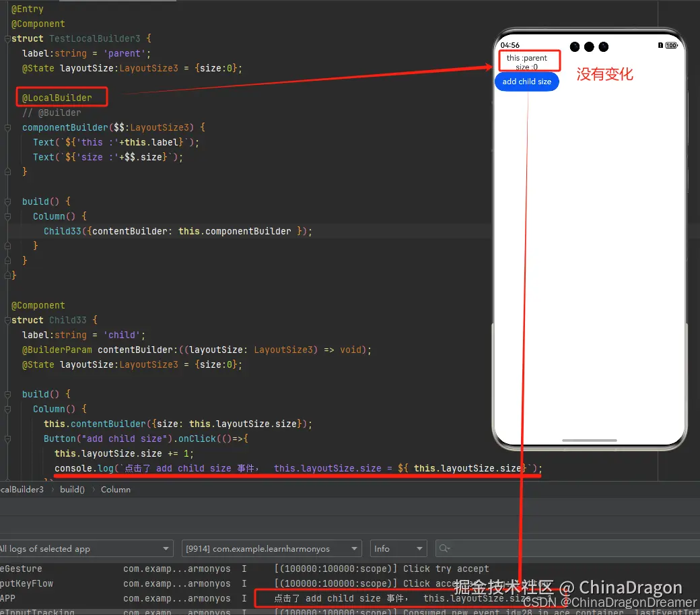Click the battery icon in phone status bar
The width and height of the screenshot is (700, 615).
[x=671, y=46]
